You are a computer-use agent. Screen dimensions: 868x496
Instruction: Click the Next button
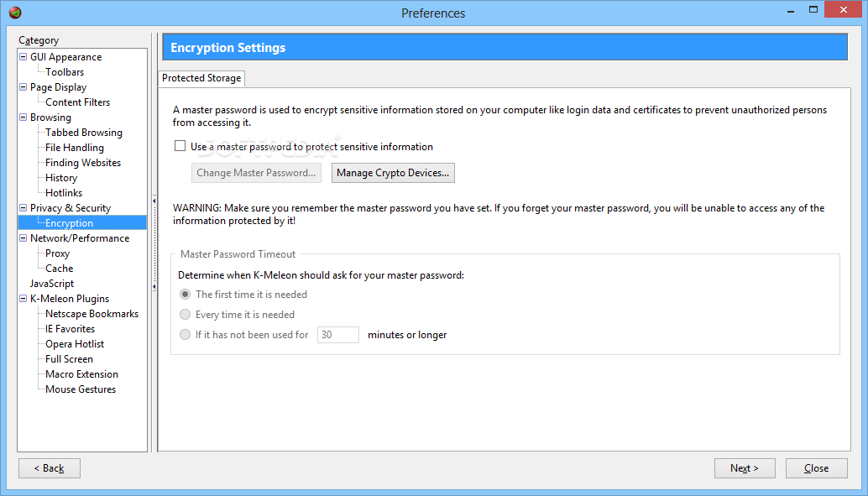745,468
